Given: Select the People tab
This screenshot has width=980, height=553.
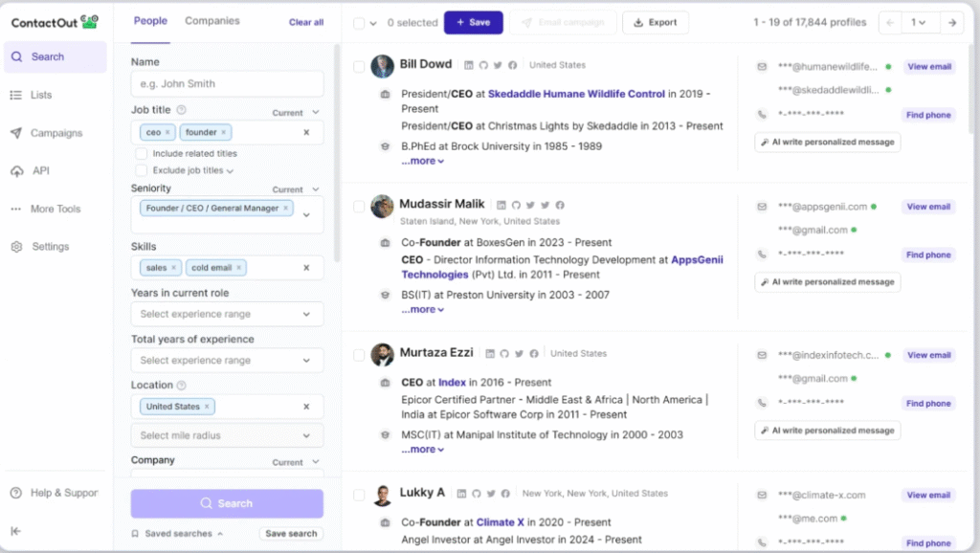Looking at the screenshot, I should pos(149,19).
